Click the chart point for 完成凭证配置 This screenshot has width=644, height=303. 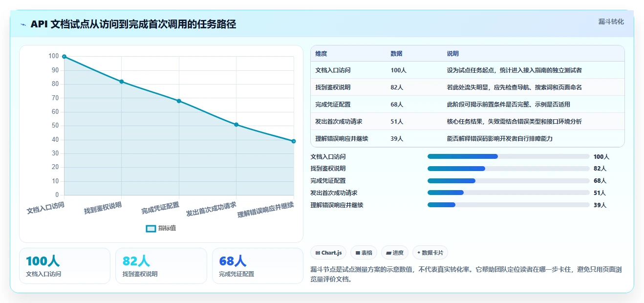click(x=179, y=101)
